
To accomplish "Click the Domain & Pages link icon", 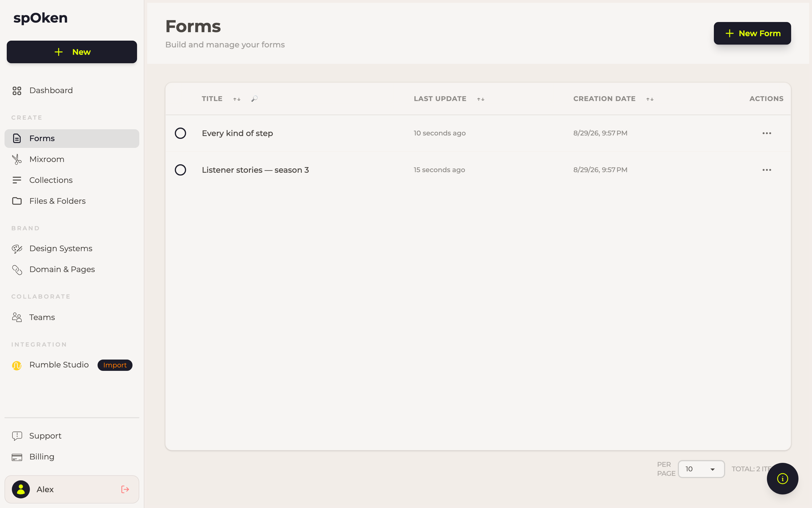I will click(x=17, y=270).
